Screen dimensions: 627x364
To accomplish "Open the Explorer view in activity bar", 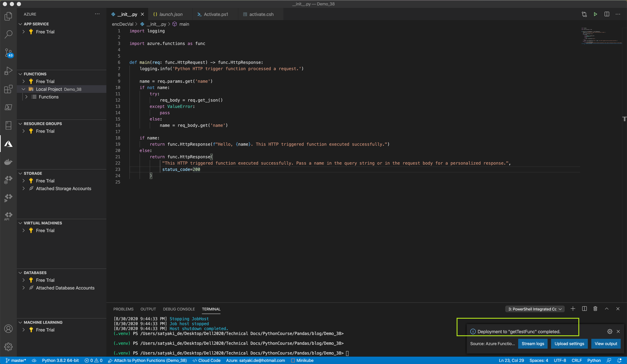I will [8, 16].
